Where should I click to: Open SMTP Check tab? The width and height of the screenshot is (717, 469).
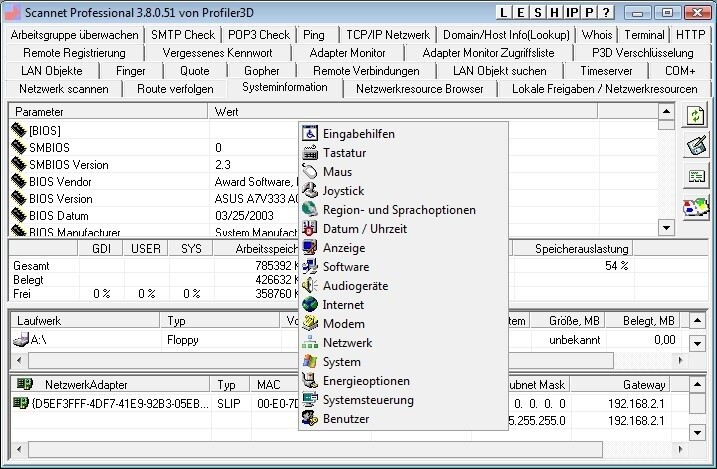point(183,35)
